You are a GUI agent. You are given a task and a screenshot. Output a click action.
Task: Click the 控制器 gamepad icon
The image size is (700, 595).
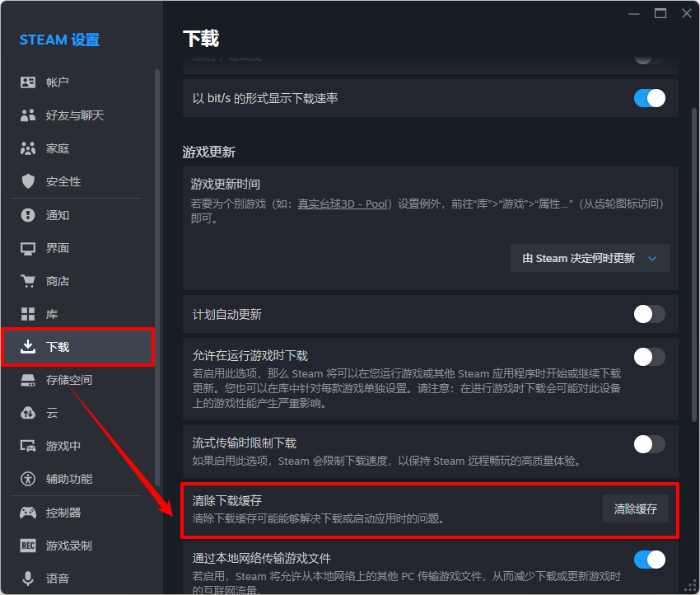tap(28, 513)
